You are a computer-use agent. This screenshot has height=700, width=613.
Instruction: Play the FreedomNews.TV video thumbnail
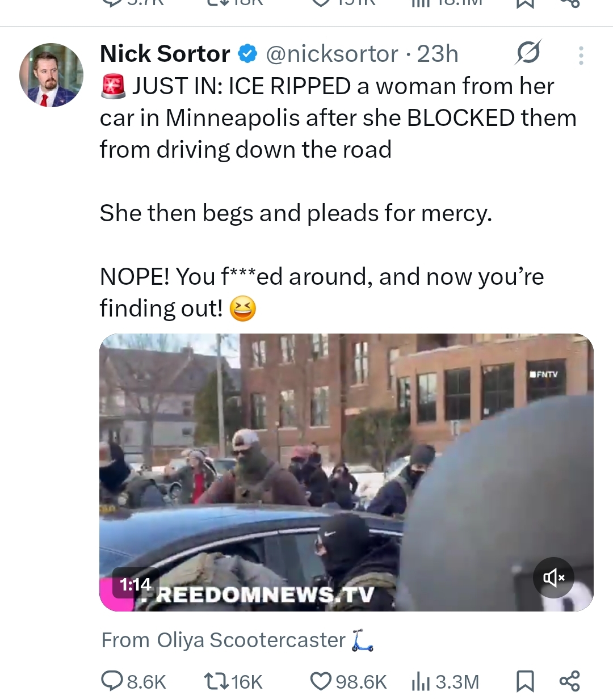pos(346,472)
